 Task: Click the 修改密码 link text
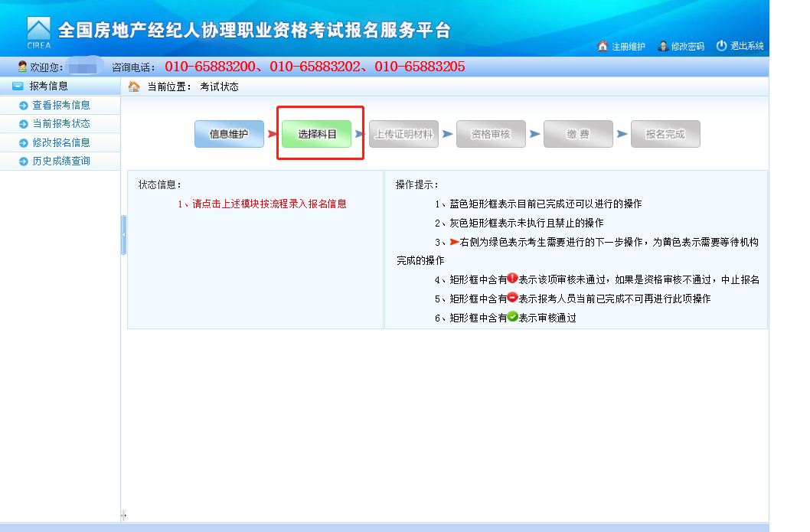point(687,47)
